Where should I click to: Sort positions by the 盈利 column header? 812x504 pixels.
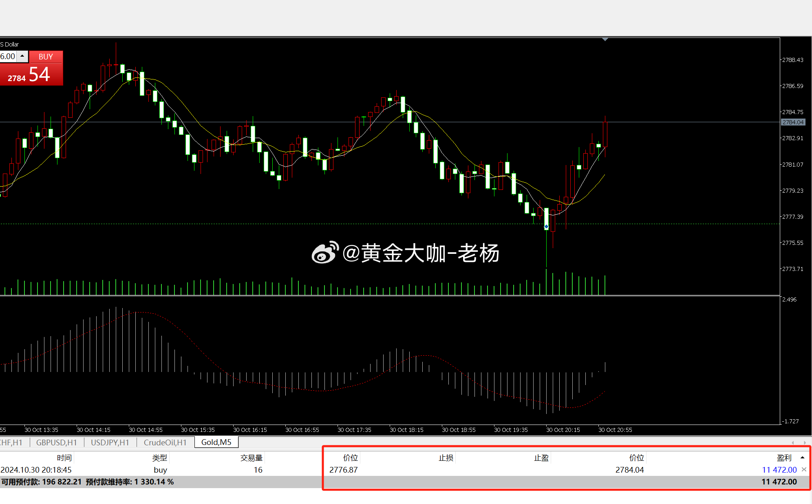784,458
